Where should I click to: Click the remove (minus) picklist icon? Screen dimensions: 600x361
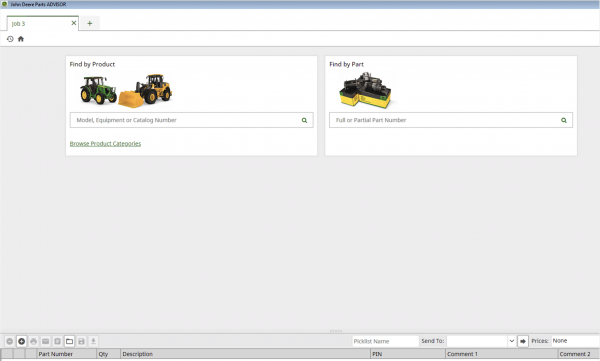[x=10, y=341]
